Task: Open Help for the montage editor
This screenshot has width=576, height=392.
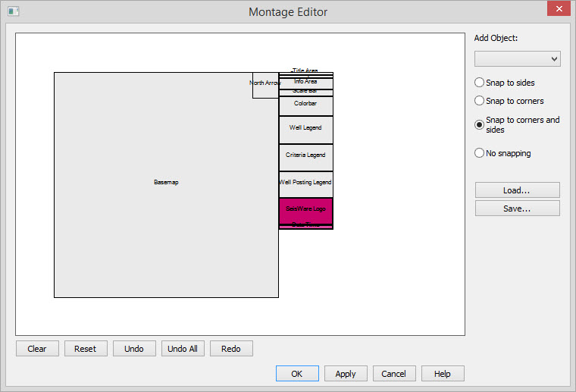Action: tap(443, 374)
